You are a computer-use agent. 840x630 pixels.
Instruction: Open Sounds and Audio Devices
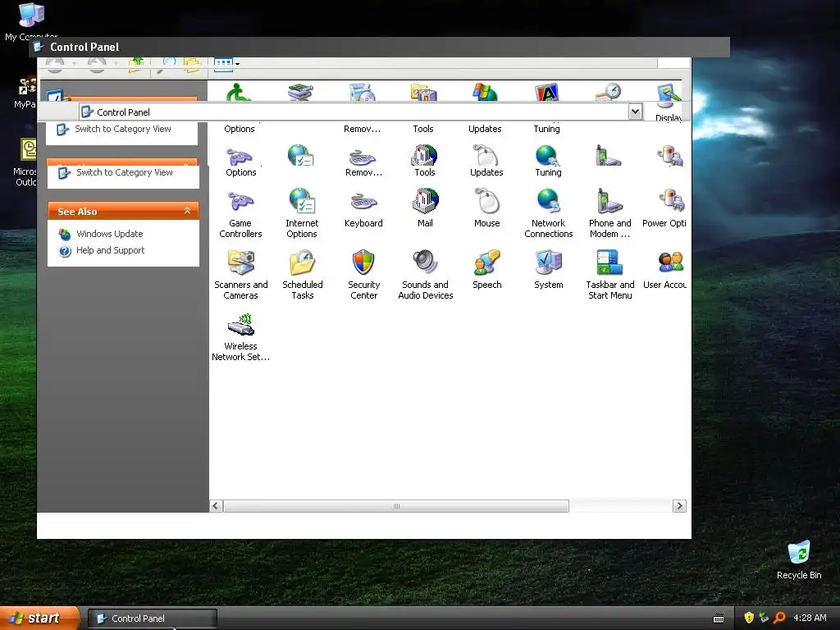point(426,276)
